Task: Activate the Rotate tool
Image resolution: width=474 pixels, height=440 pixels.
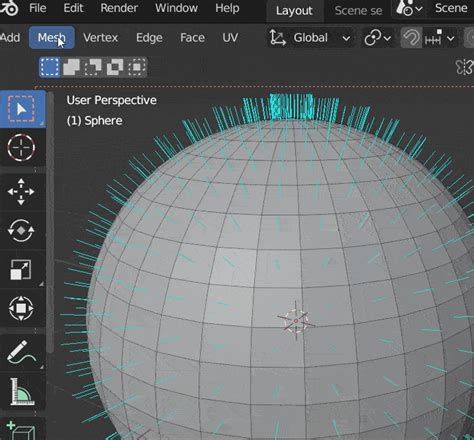Action: point(22,230)
